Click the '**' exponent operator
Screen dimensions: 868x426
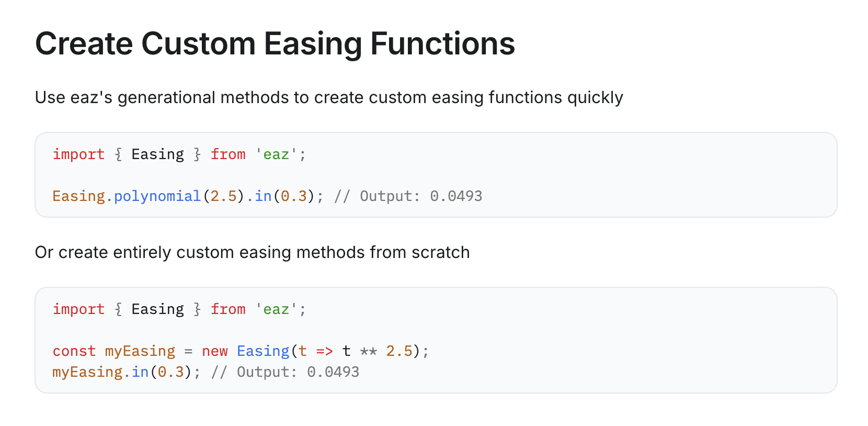pos(369,351)
